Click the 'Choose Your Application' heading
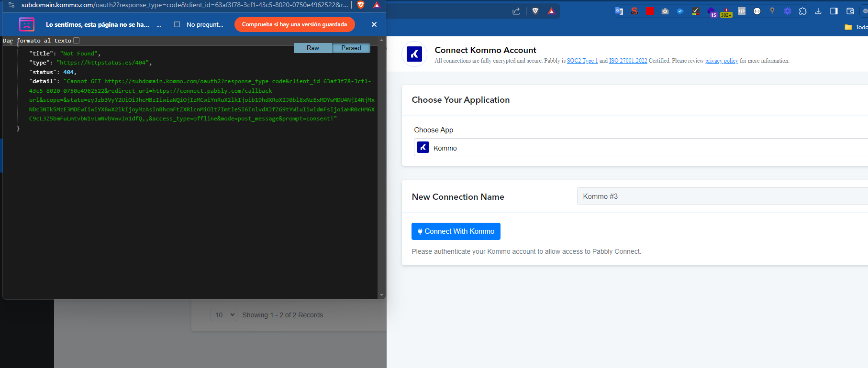The width and height of the screenshot is (868, 368). click(461, 100)
